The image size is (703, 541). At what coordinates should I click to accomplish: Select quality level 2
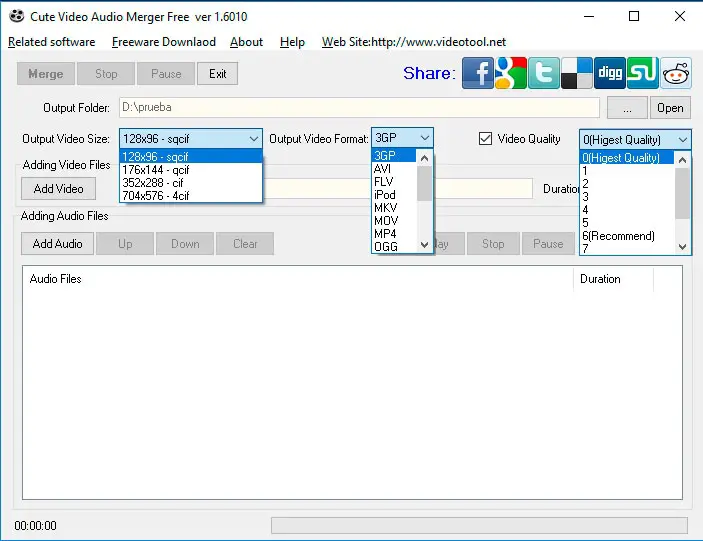point(627,184)
